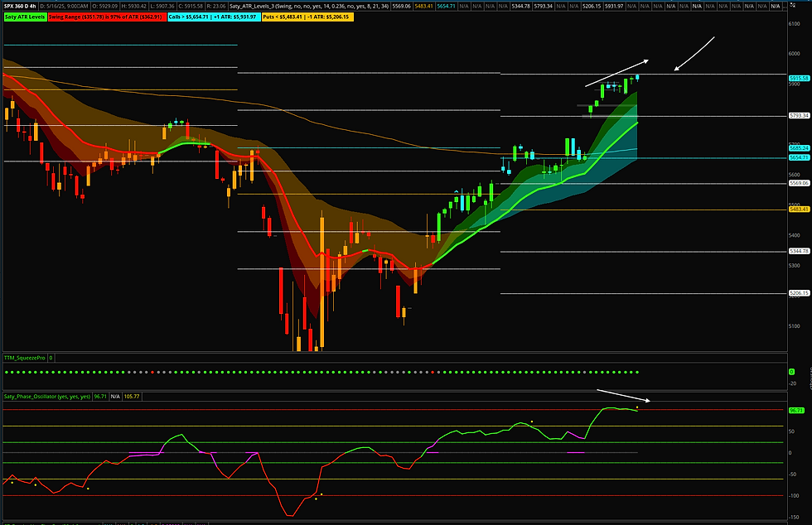The height and width of the screenshot is (525, 812).
Task: Click the -150 tick on the oscillator axis
Action: click(794, 518)
